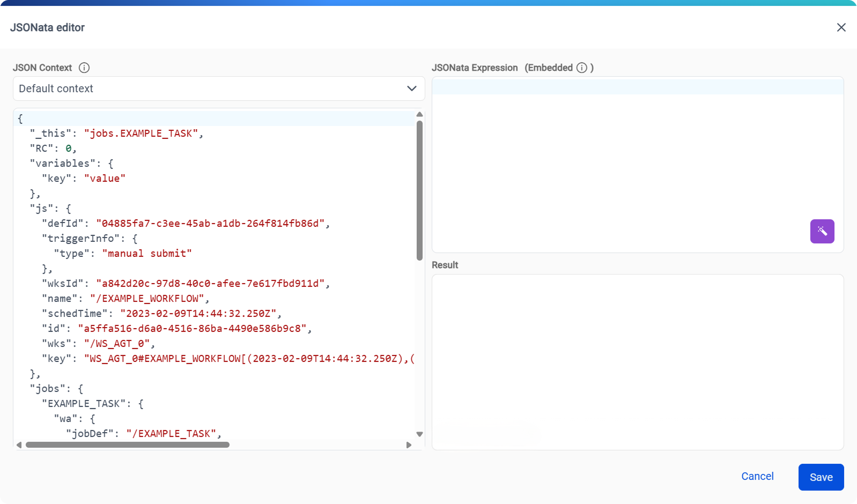This screenshot has height=504, width=857.
Task: Click the JSON viewer scroll down arrow
Action: [420, 434]
